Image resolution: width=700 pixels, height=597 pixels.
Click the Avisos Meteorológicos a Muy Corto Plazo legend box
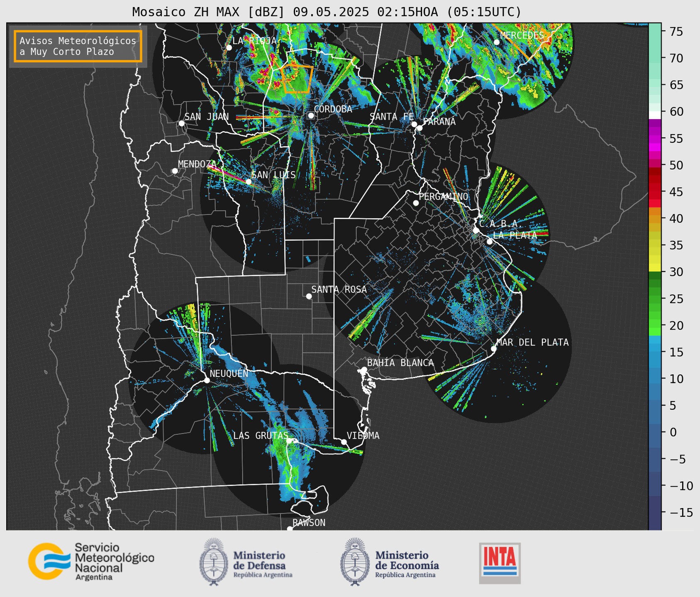[78, 46]
